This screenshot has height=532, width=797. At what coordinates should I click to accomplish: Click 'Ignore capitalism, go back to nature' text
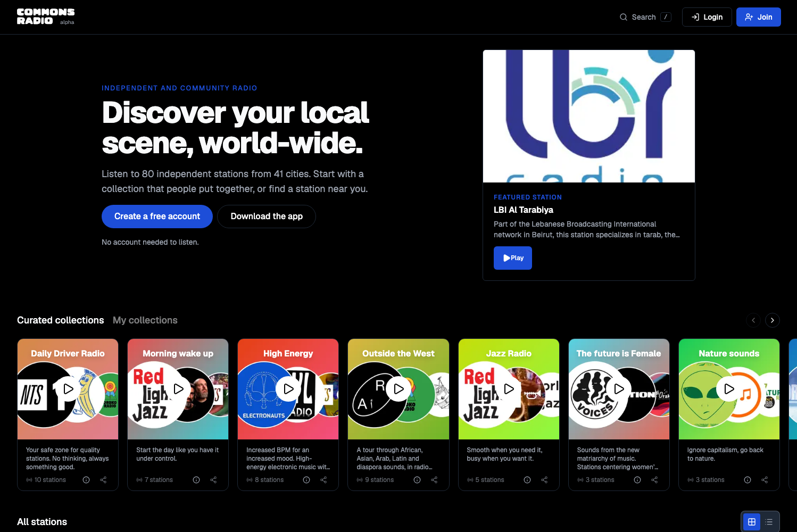pos(725,454)
